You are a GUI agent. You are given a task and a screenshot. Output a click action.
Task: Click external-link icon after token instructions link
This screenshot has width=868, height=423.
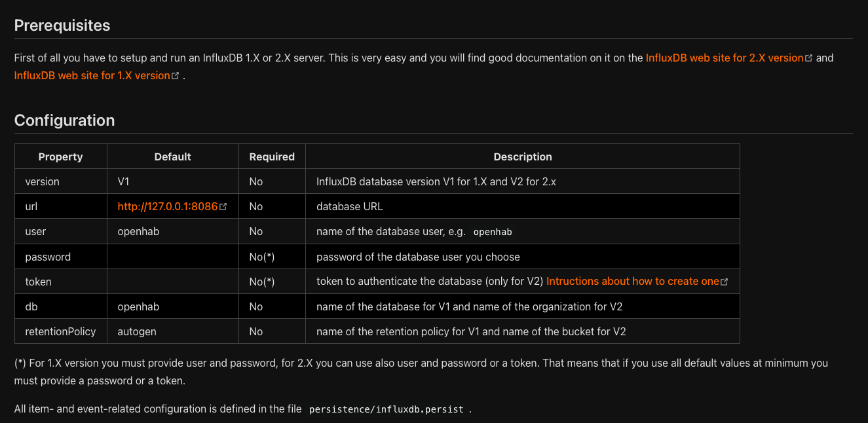(724, 282)
